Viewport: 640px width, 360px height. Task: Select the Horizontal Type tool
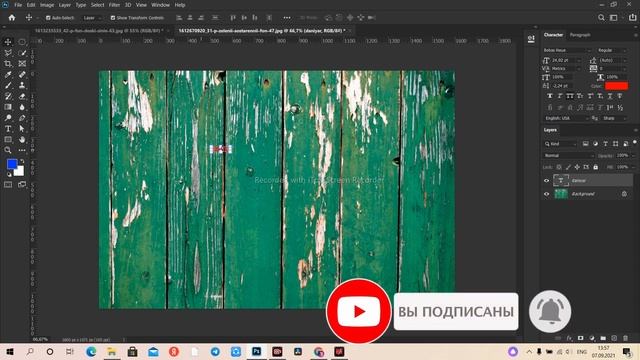(x=8, y=129)
